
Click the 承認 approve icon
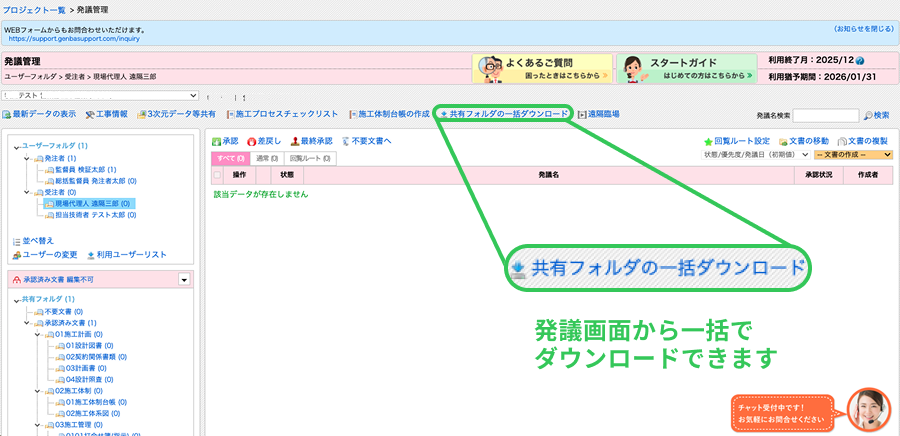(225, 142)
